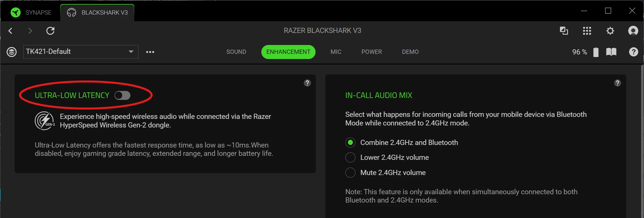Screen dimensions: 644x218
Task: Maximize the Synapse window
Action: click(x=608, y=11)
